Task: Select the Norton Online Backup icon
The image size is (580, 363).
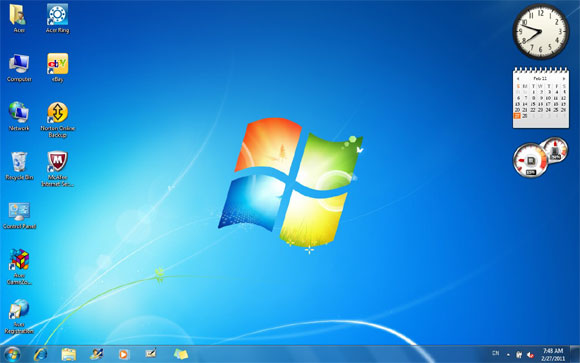Action: click(x=57, y=120)
